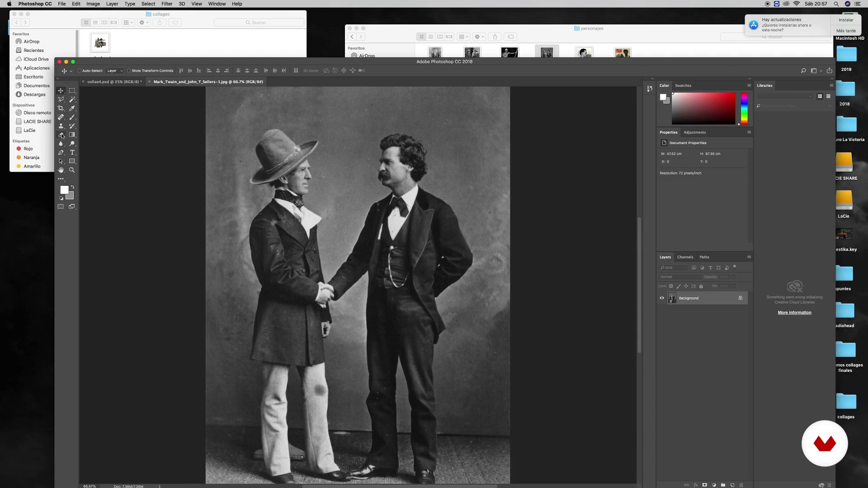Image resolution: width=868 pixels, height=488 pixels.
Task: Click the foreground color swatch in toolbox
Action: pos(64,190)
